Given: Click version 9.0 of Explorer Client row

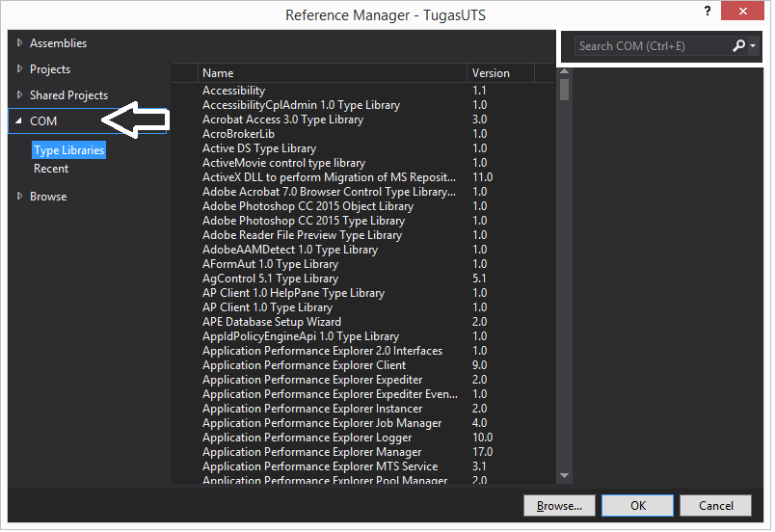Looking at the screenshot, I should click(x=479, y=365).
